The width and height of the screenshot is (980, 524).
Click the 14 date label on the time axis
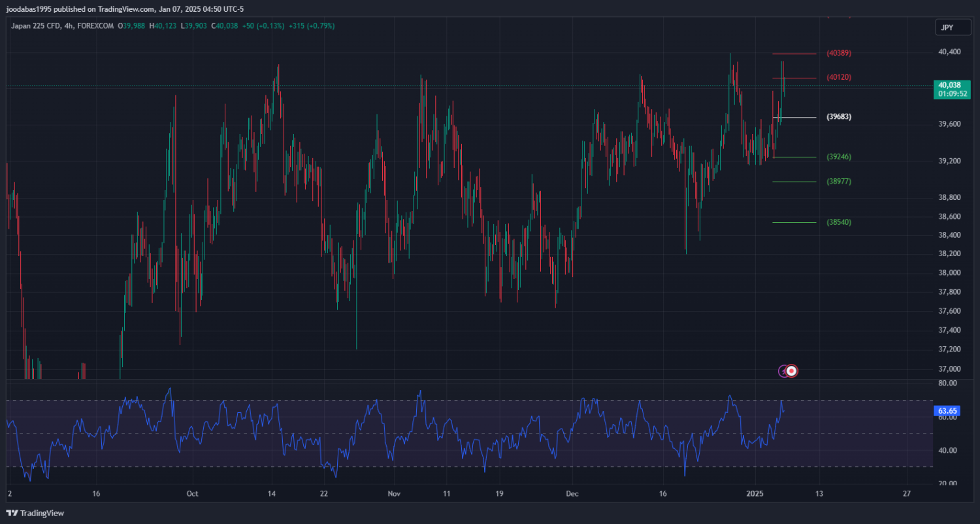click(x=272, y=493)
